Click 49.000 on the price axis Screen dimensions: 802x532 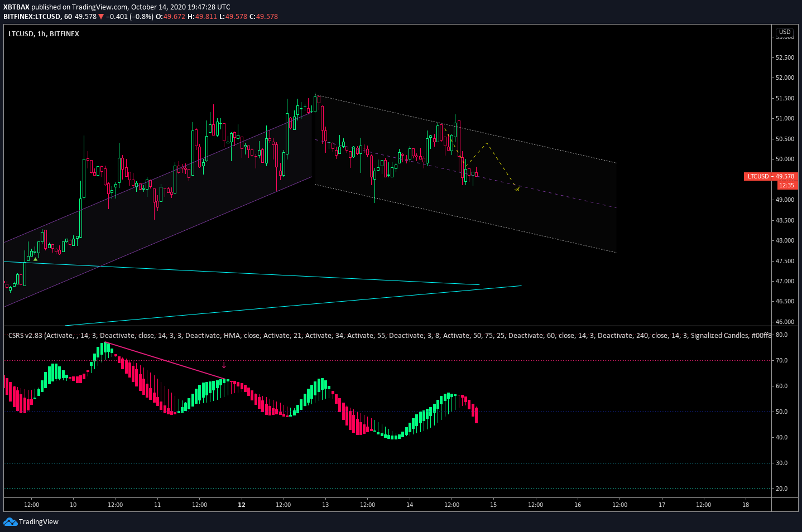[x=785, y=200]
